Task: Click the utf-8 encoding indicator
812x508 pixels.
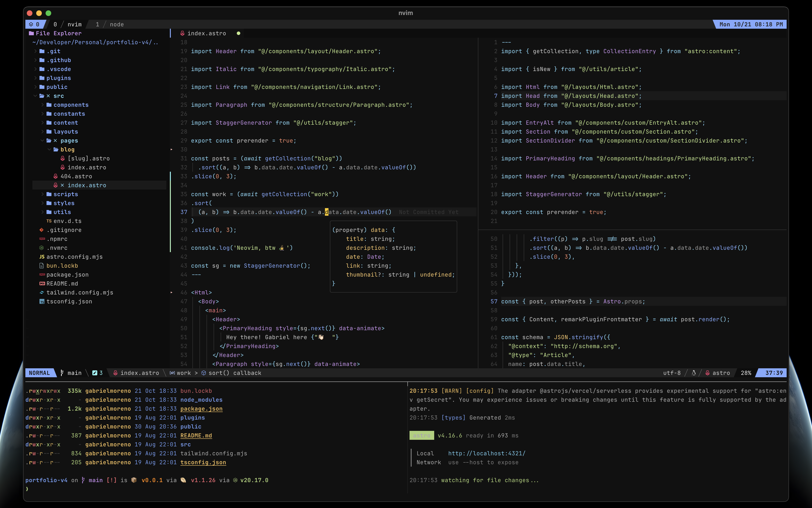Action: pyautogui.click(x=672, y=373)
